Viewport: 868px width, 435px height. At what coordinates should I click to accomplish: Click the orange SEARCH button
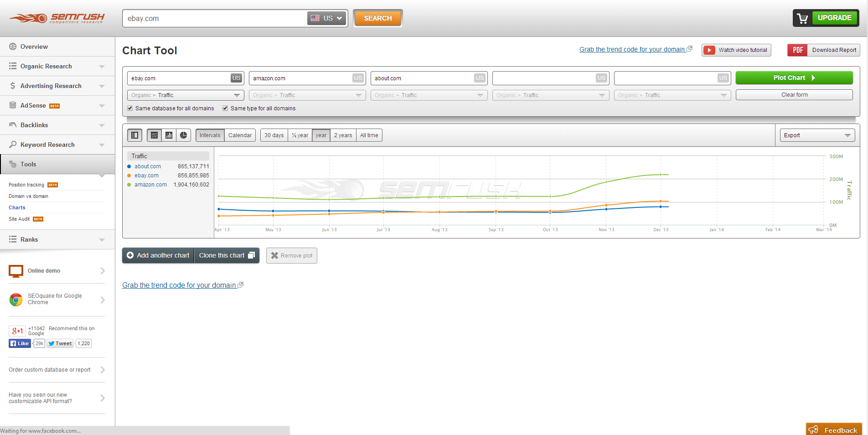pyautogui.click(x=378, y=18)
